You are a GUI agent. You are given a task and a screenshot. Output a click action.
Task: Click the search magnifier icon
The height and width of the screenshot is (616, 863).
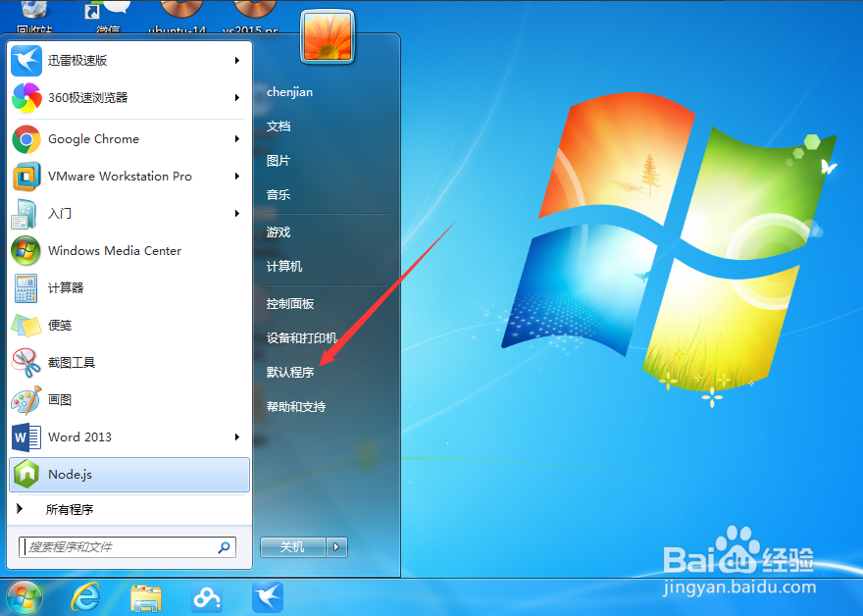[x=224, y=547]
